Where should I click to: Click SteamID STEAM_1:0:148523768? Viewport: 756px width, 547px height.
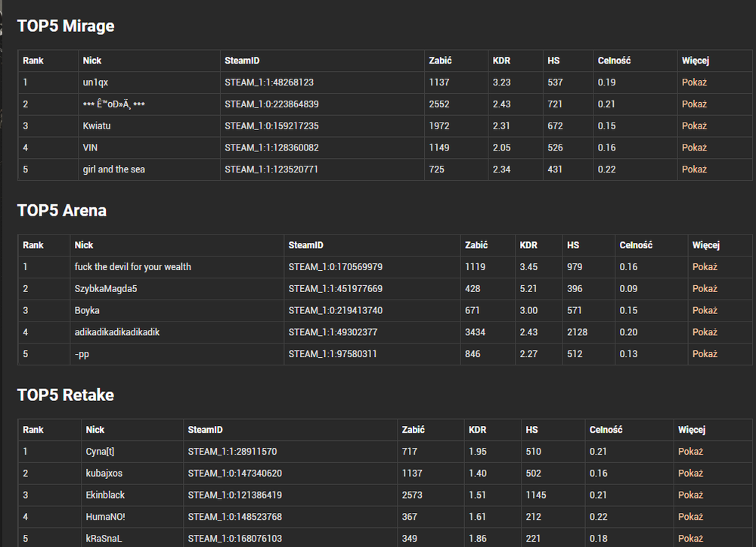tap(235, 517)
